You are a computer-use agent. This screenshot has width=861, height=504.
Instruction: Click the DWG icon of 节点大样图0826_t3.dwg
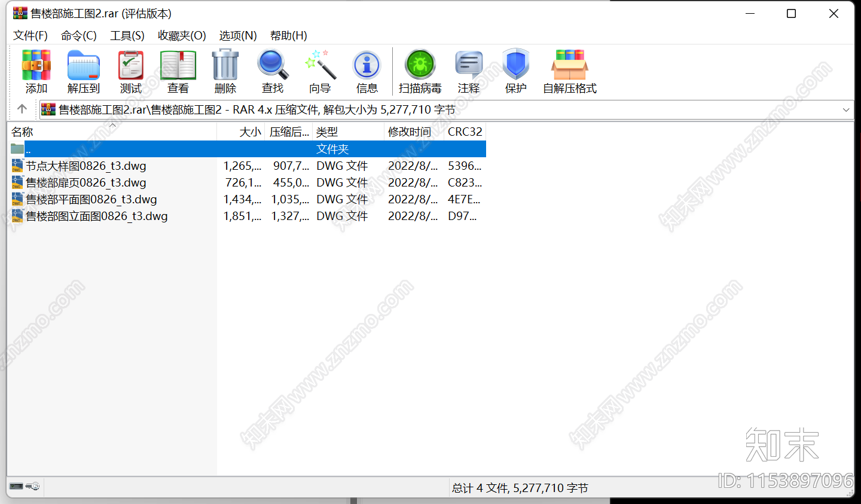point(17,166)
